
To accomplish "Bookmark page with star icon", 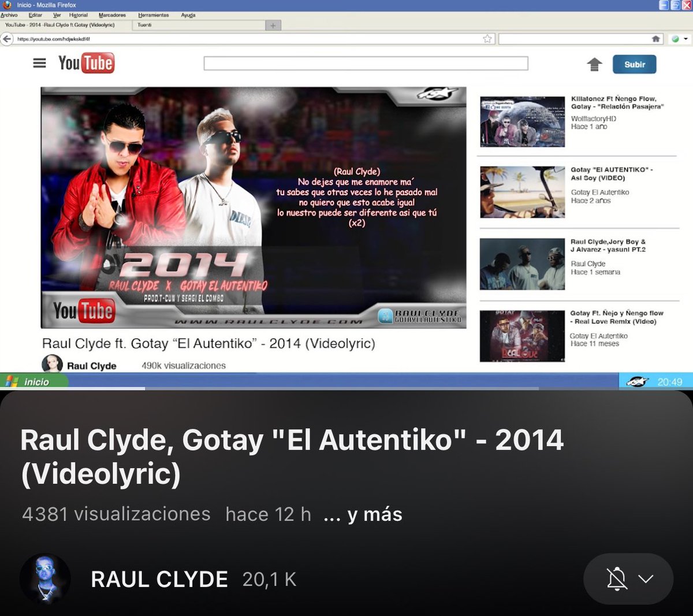I will click(487, 39).
